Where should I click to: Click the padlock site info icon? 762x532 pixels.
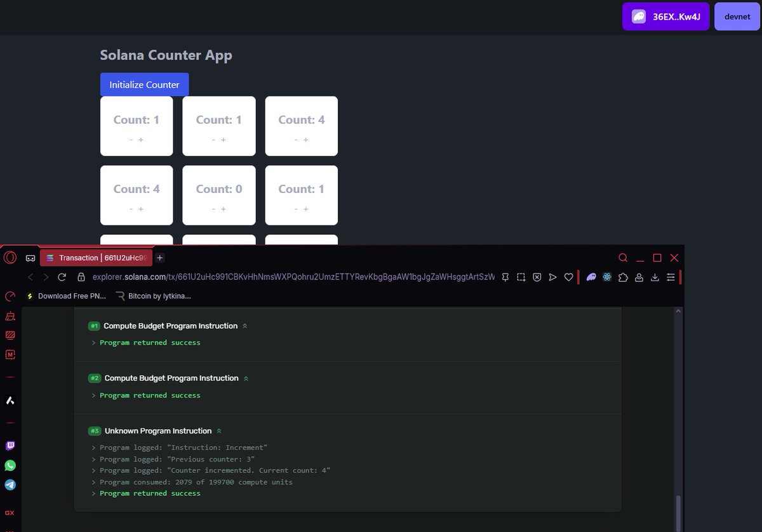81,277
